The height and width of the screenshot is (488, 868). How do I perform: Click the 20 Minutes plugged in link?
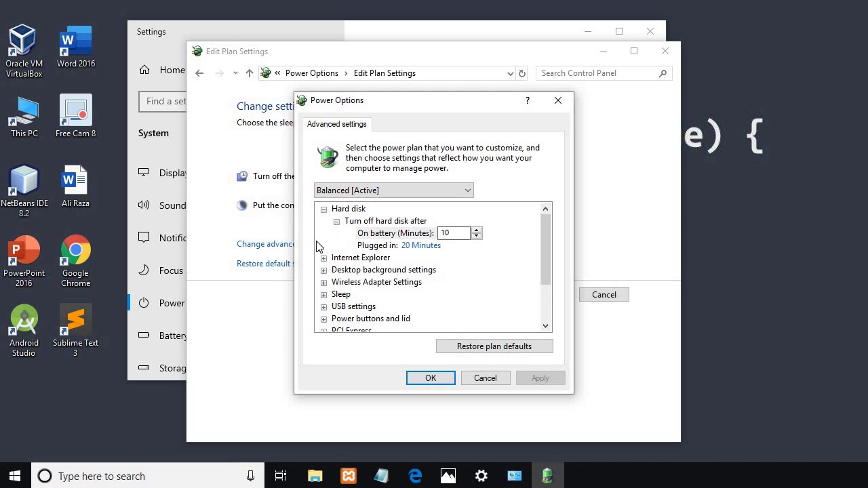click(420, 245)
